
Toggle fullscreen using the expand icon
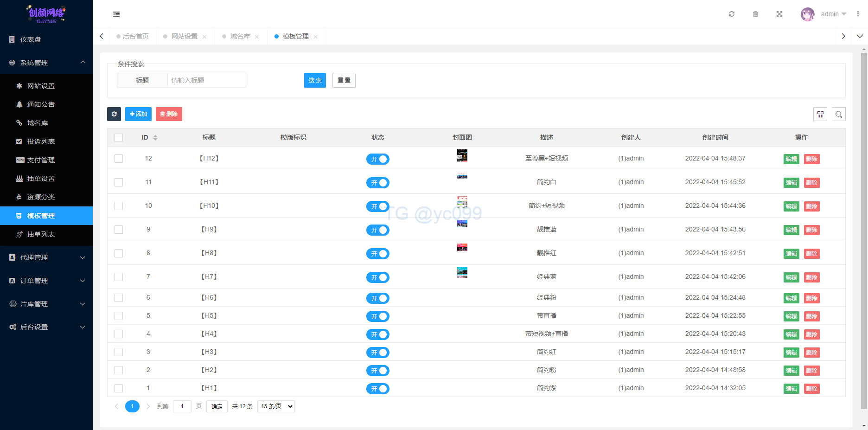(779, 14)
